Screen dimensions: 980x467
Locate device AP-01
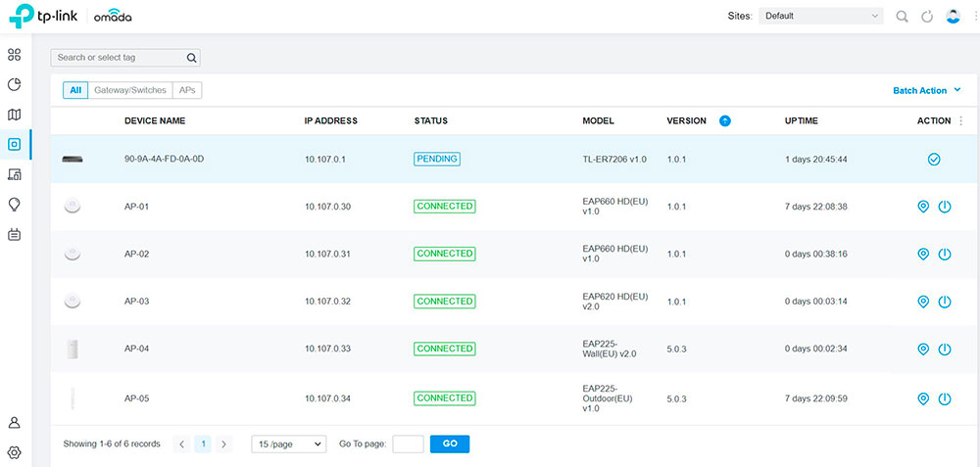tap(923, 207)
